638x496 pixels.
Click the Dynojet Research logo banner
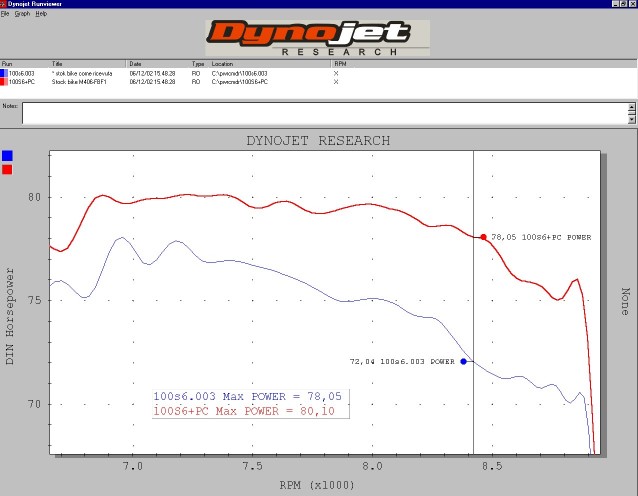click(x=318, y=38)
